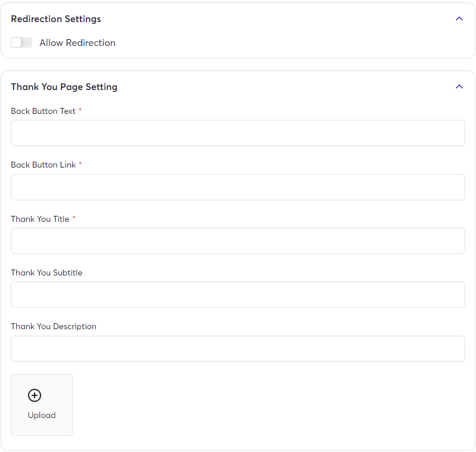The height and width of the screenshot is (452, 476).
Task: Focus the Back Button Text input field
Action: coord(238,133)
